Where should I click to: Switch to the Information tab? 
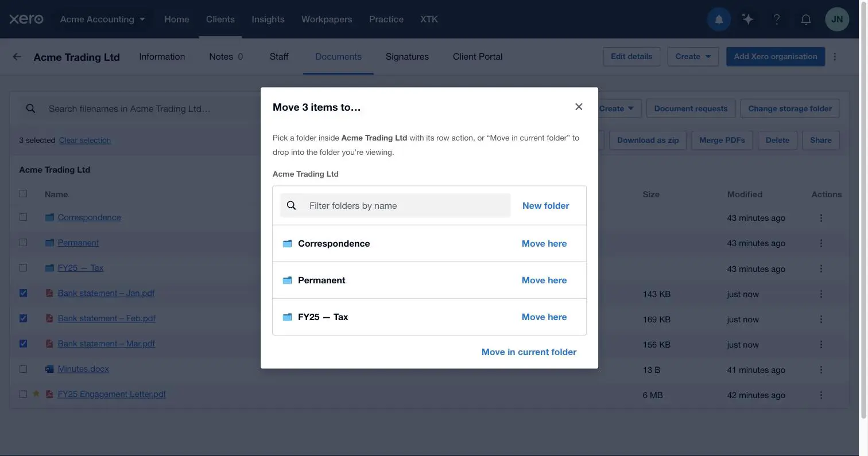tap(162, 56)
